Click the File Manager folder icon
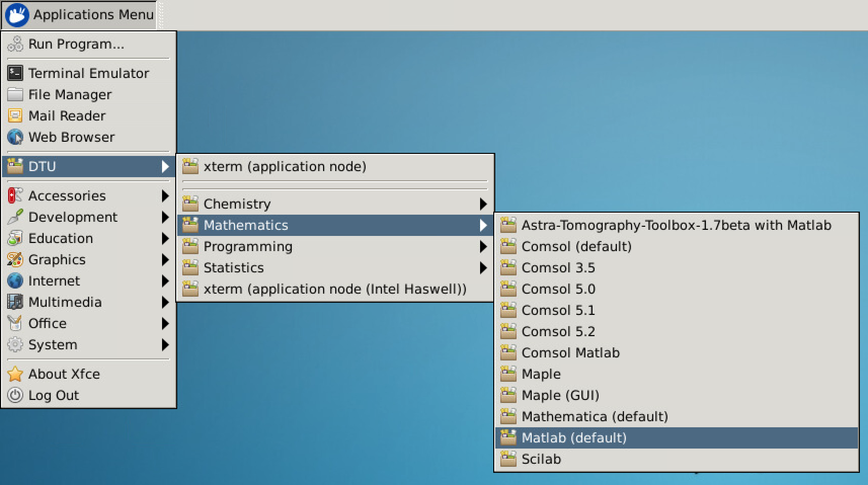 (15, 95)
